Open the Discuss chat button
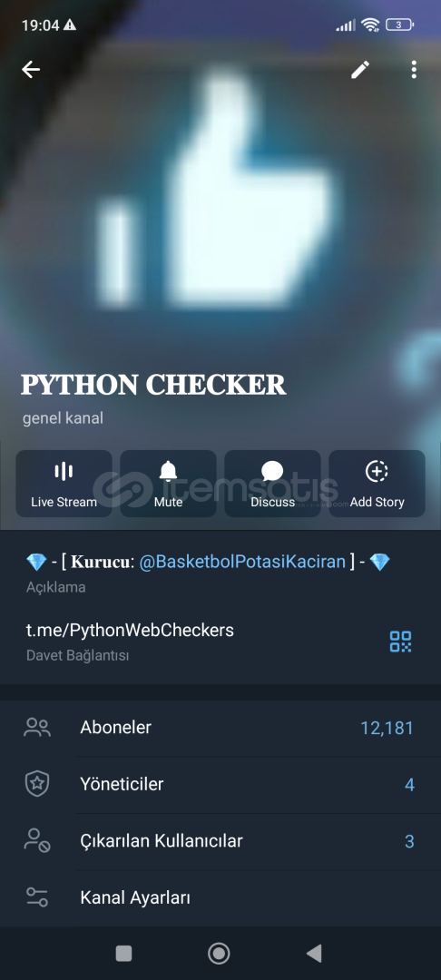 272,484
